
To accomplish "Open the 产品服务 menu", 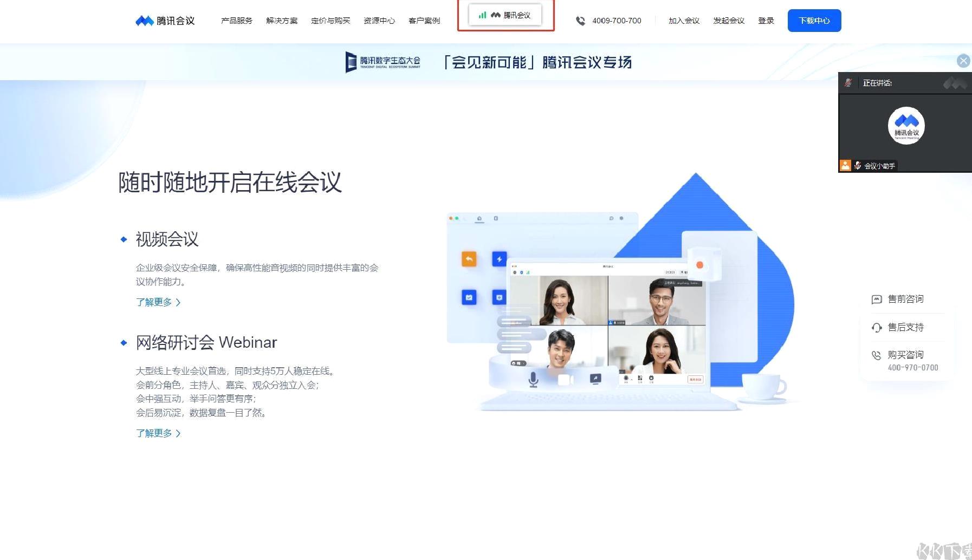I will (237, 21).
